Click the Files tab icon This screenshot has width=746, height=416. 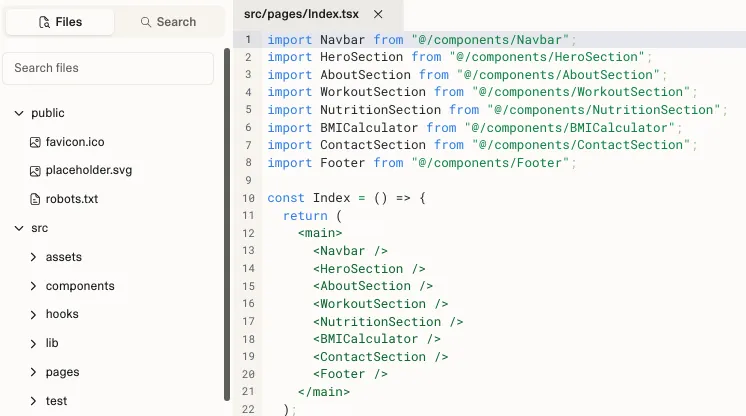pos(43,22)
